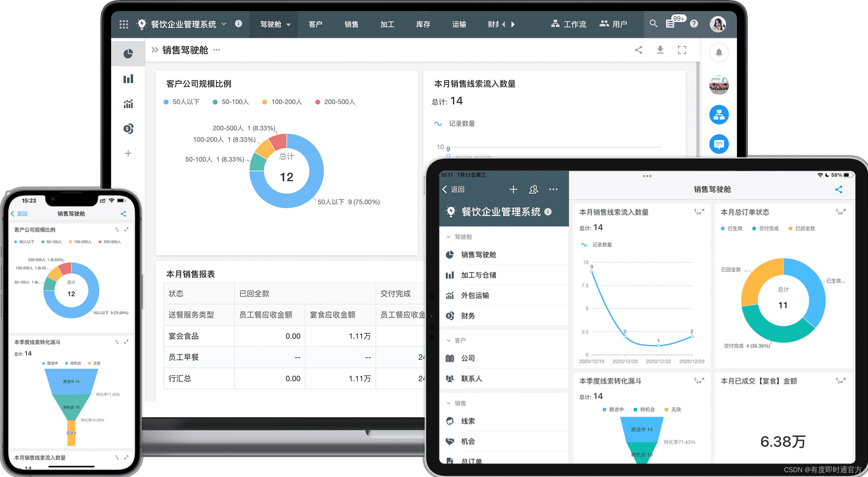Click the user avatar at top right
The width and height of the screenshot is (868, 477).
tap(717, 24)
